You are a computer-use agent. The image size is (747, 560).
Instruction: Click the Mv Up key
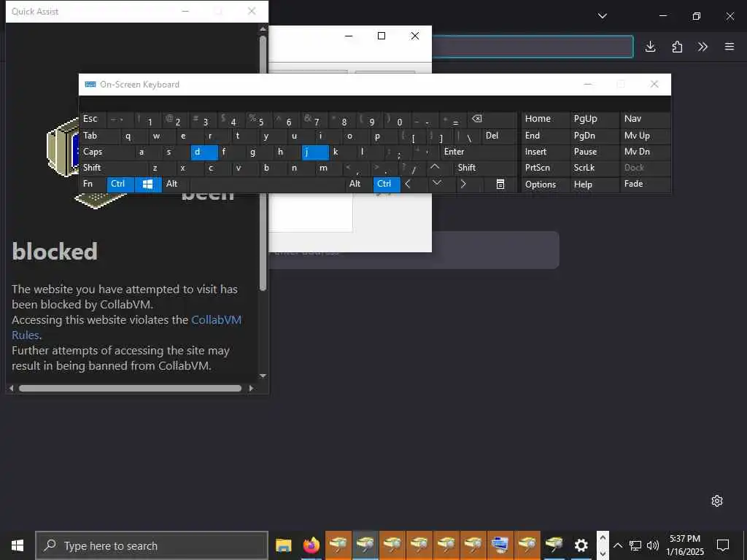(645, 136)
